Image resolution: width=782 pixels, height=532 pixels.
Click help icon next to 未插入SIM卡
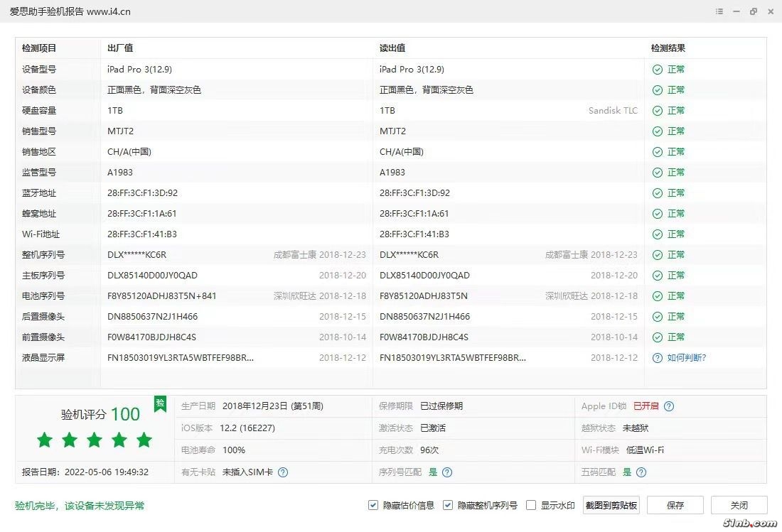point(283,472)
